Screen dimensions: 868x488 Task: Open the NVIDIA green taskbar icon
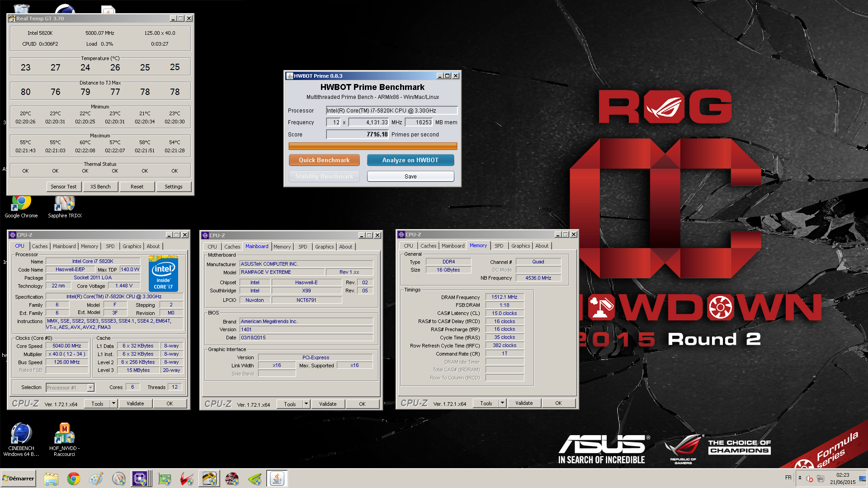(255, 479)
